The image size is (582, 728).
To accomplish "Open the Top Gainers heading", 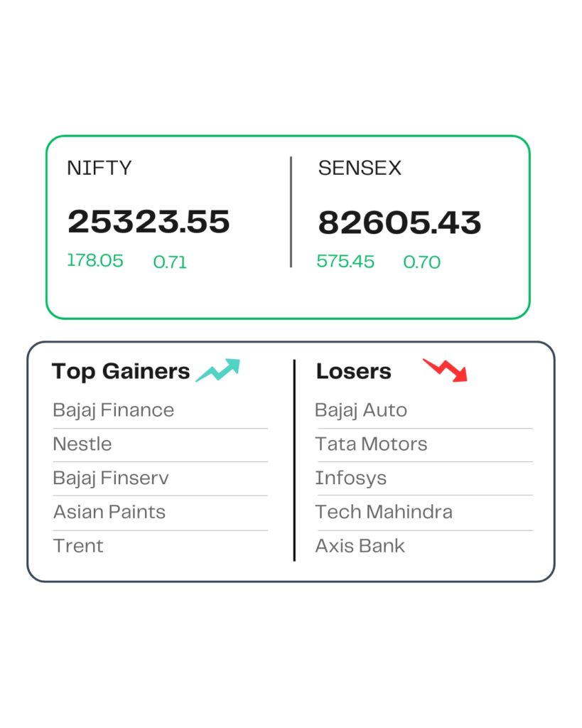I will coord(121,371).
